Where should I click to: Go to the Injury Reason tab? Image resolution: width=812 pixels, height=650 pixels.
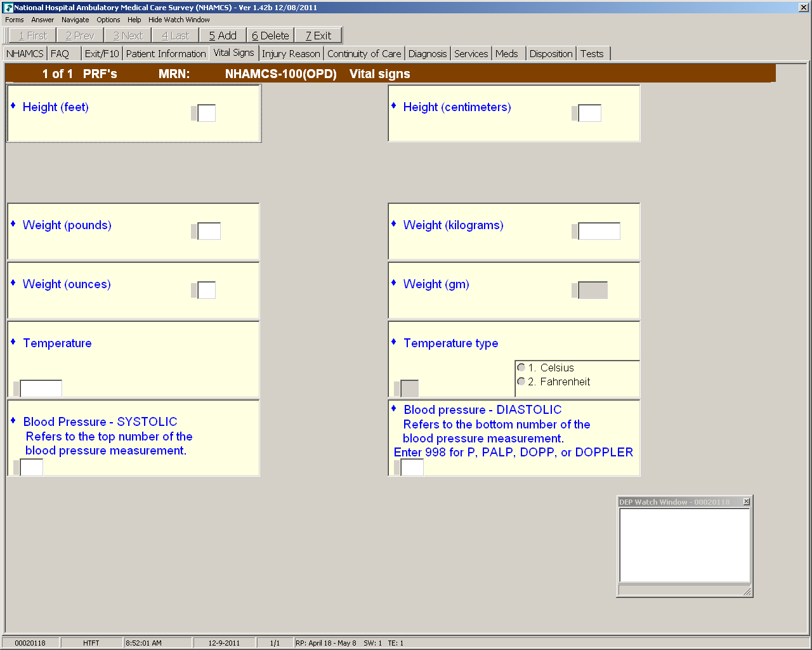click(291, 54)
